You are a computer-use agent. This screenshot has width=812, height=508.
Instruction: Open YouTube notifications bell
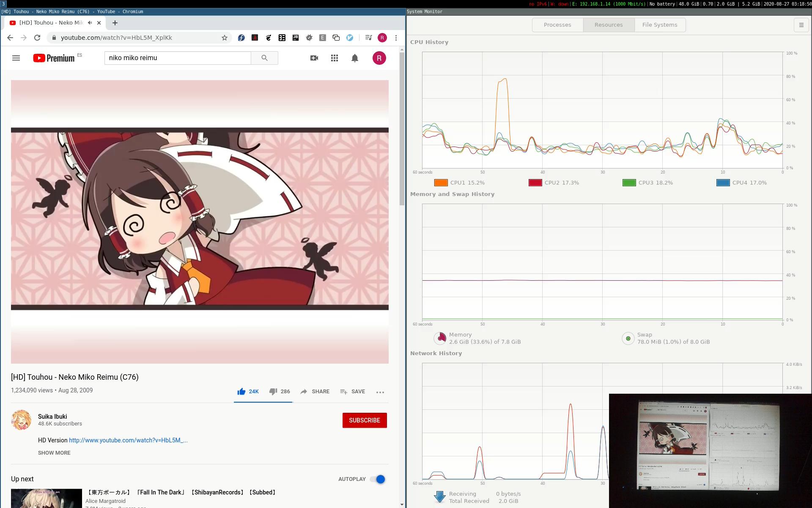[355, 58]
